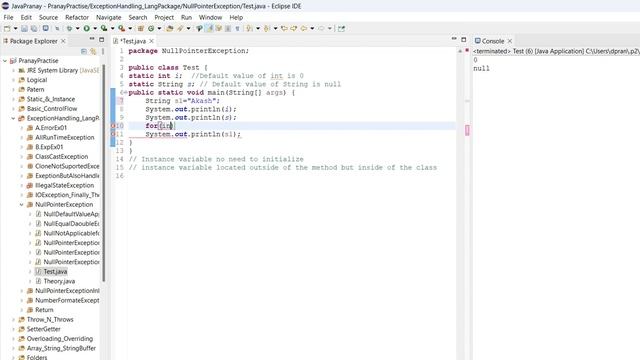Click the New file wizard icon
Screen dimensions: 640x360
point(7,29)
